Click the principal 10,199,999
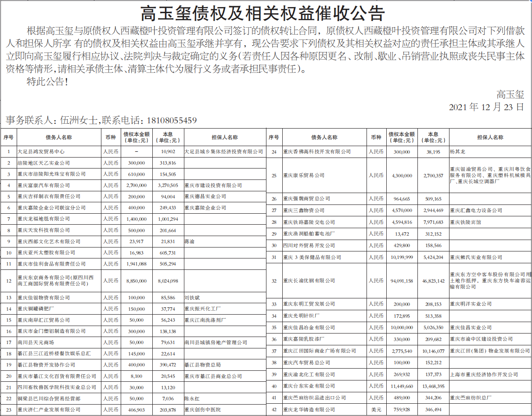The height and width of the screenshot is (416, 532). 402,258
